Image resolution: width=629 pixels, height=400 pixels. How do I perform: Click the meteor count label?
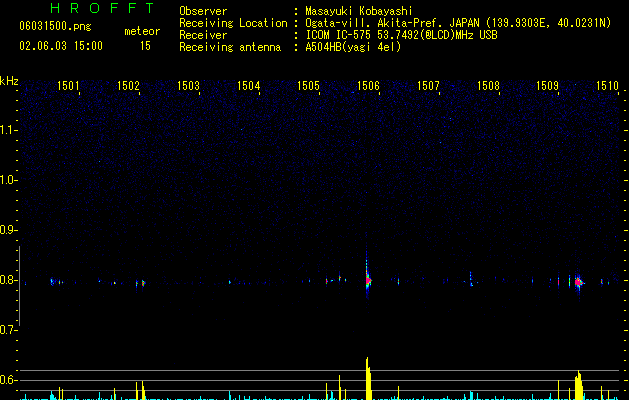142,31
